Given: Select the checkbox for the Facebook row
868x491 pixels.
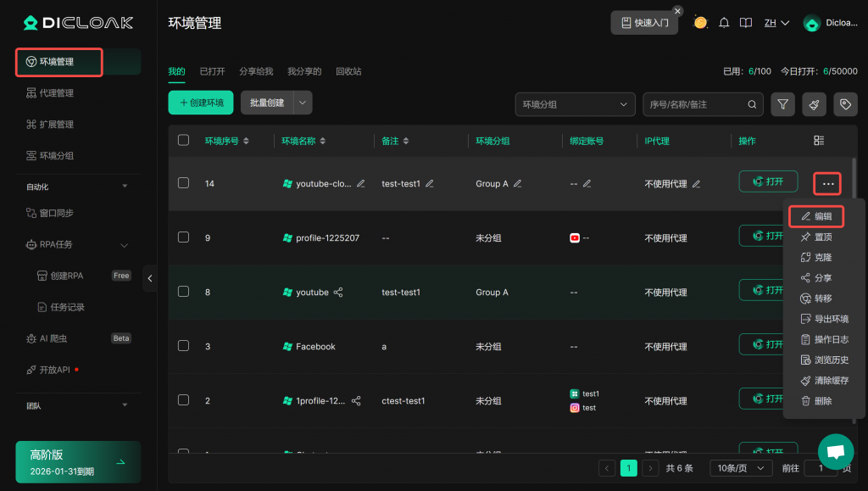Looking at the screenshot, I should pos(183,346).
